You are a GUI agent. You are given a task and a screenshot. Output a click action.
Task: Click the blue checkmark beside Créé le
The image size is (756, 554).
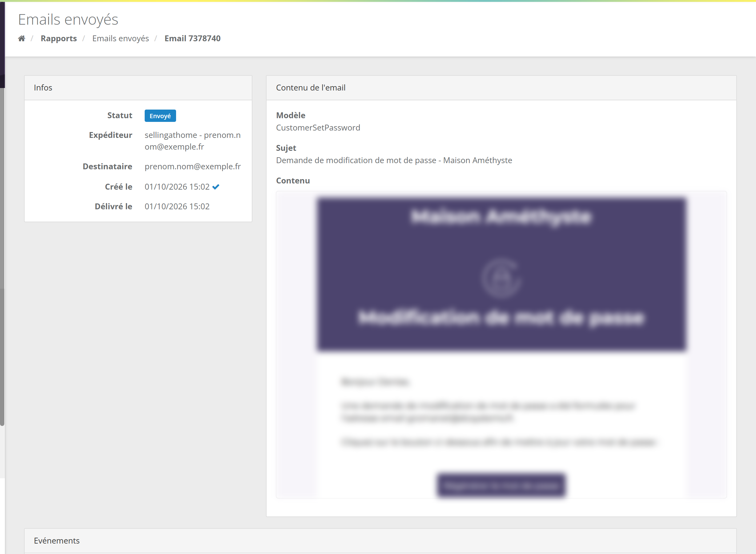216,187
